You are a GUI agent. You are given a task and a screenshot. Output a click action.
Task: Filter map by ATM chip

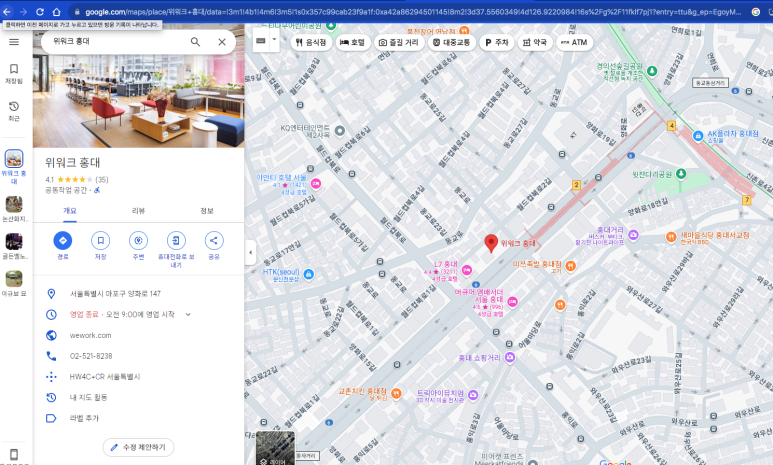point(574,42)
